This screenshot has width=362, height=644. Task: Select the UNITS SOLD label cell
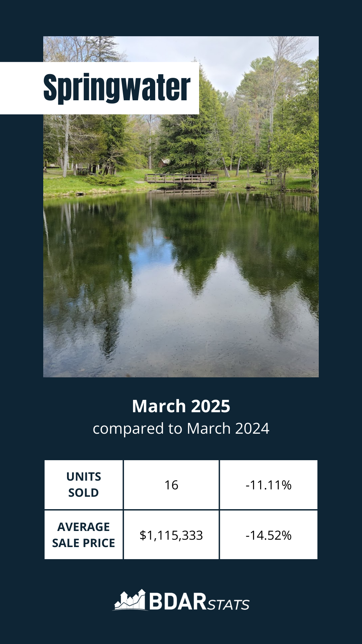(83, 485)
